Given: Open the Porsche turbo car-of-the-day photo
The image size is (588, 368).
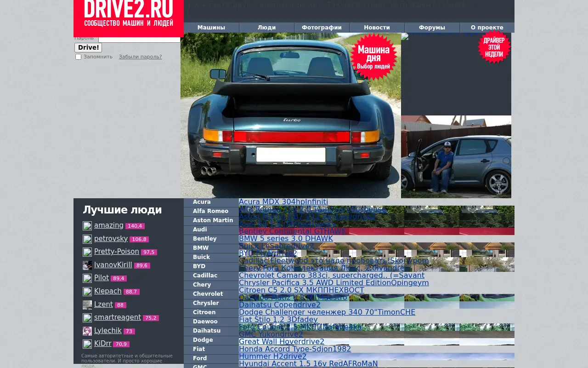Looking at the screenshot, I should (291, 115).
